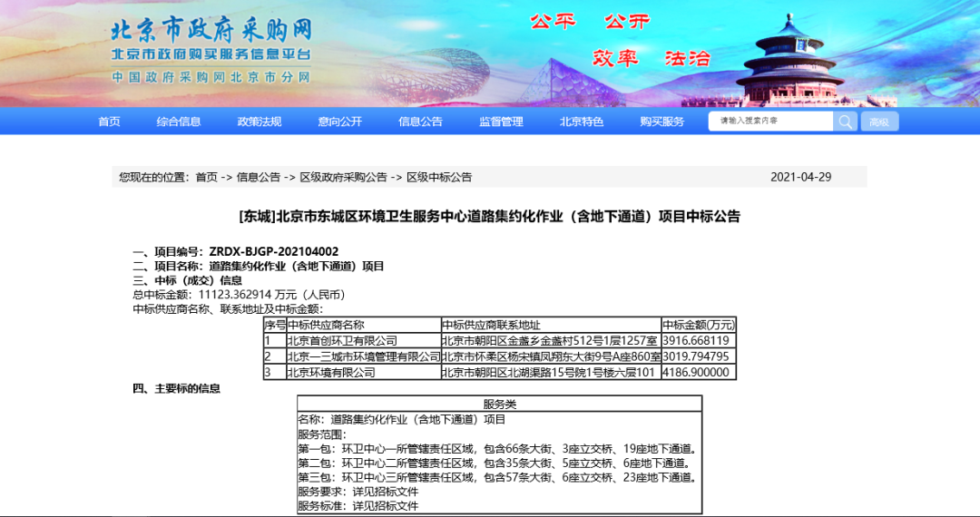Click the 第三包 service scope line
The width and height of the screenshot is (980, 517).
pyautogui.click(x=497, y=478)
